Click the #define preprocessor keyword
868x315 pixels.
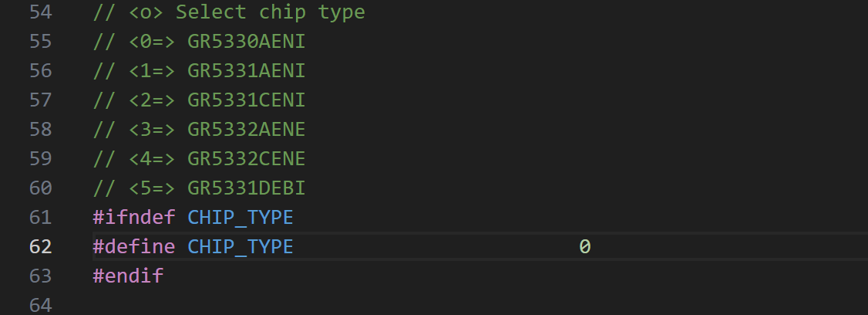coord(134,247)
